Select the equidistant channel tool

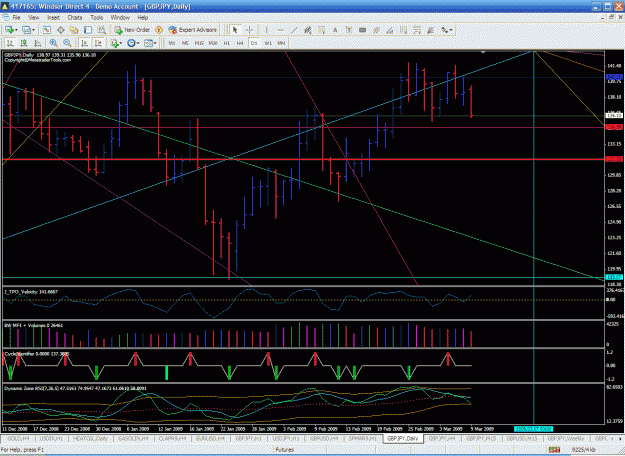coord(307,30)
